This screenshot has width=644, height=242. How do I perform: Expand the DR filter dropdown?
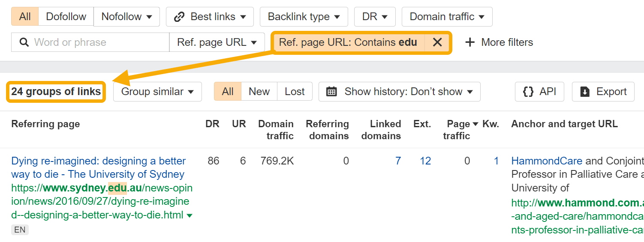point(375,17)
